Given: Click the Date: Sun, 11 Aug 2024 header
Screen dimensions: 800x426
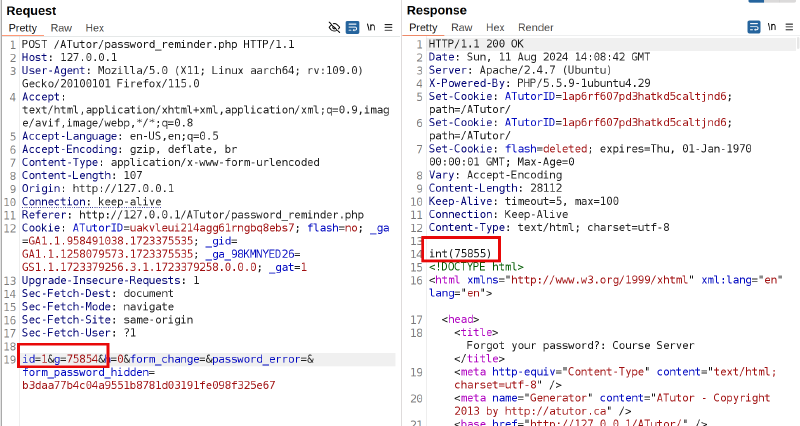Looking at the screenshot, I should (539, 57).
